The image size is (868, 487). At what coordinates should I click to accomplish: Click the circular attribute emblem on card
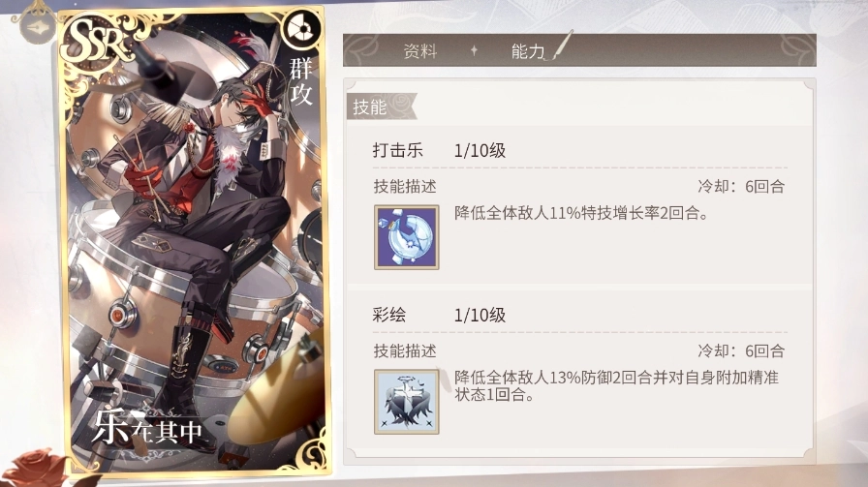click(x=302, y=30)
